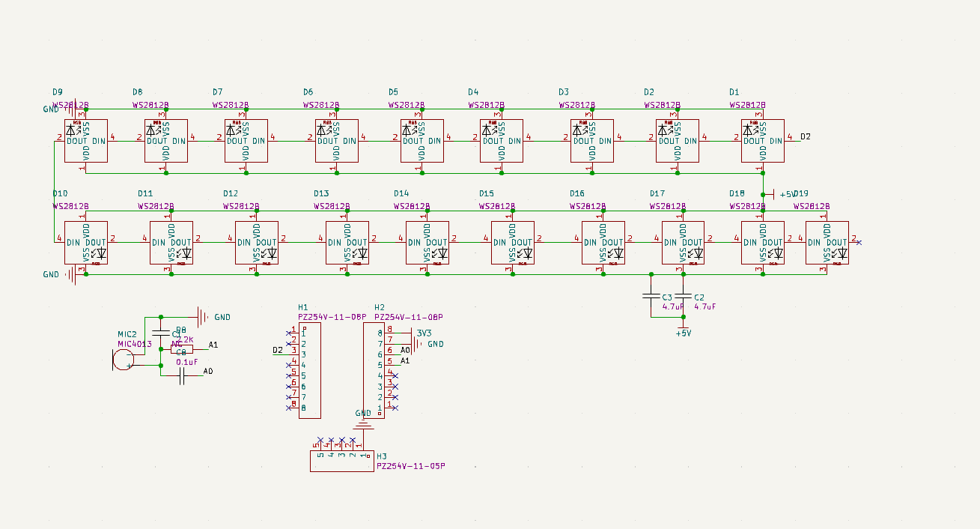
Task: Select the H3 5-pin header body
Action: point(341,461)
